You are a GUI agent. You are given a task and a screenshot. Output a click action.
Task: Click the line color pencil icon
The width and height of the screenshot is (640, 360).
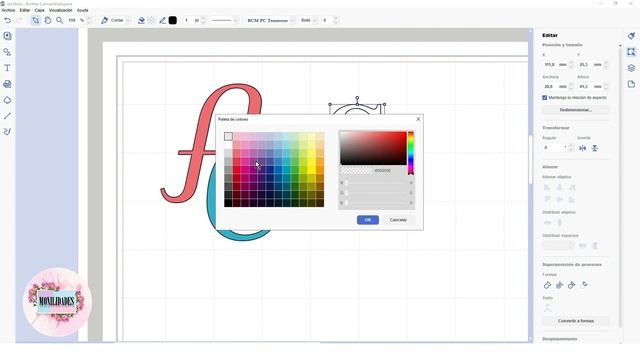[162, 20]
